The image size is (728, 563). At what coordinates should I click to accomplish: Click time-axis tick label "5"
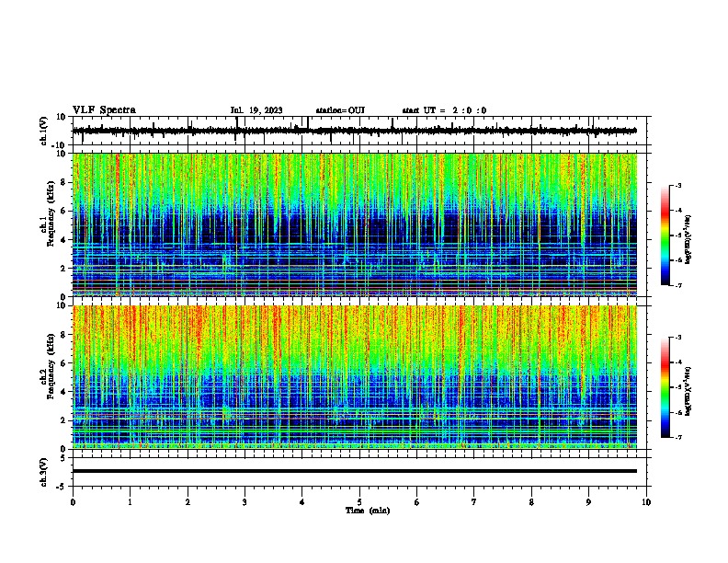click(359, 501)
